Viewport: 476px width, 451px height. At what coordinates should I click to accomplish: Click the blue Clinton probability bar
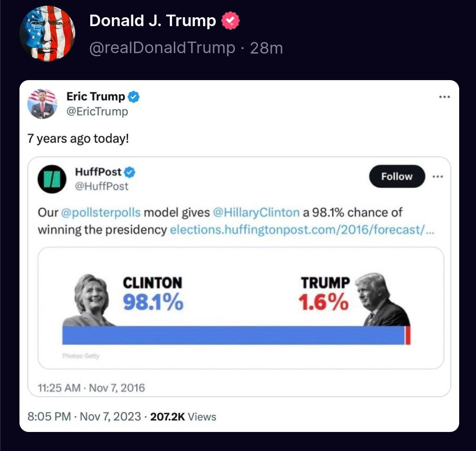[233, 335]
